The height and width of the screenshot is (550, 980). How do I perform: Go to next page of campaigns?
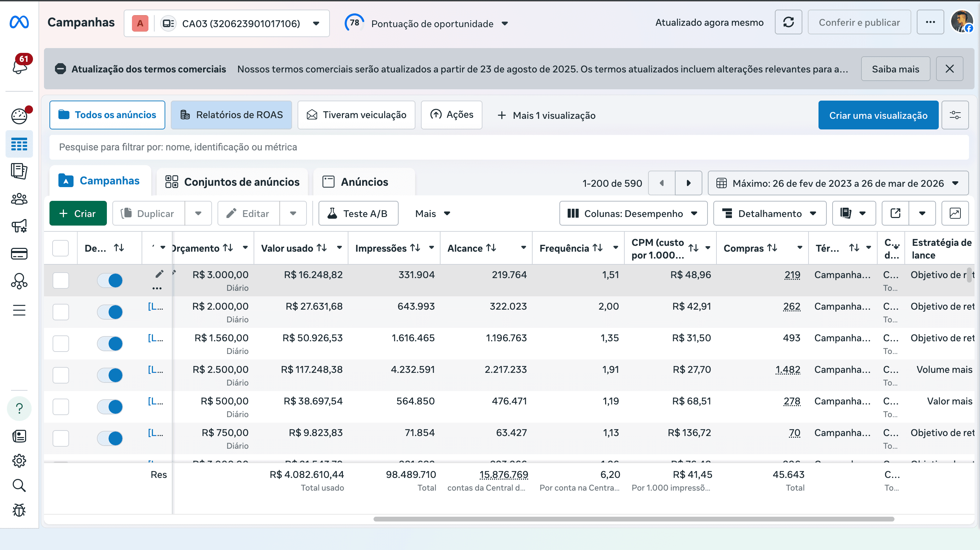[689, 183]
